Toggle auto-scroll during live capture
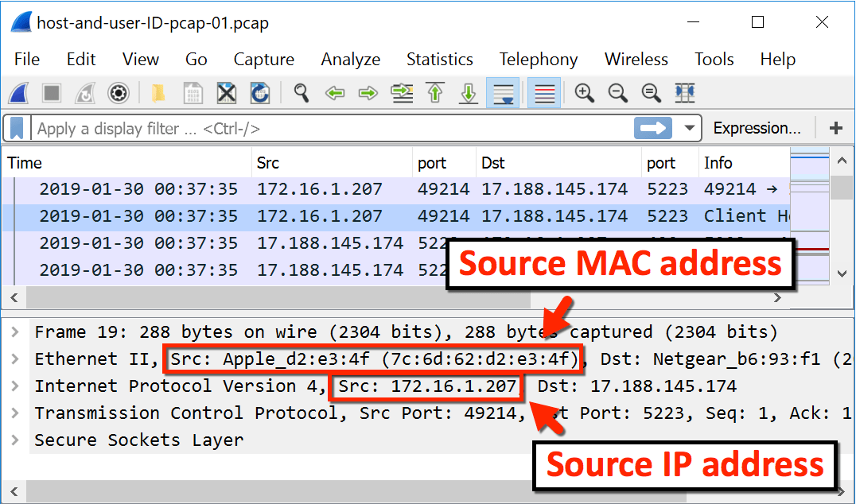The width and height of the screenshot is (856, 504). tap(504, 93)
